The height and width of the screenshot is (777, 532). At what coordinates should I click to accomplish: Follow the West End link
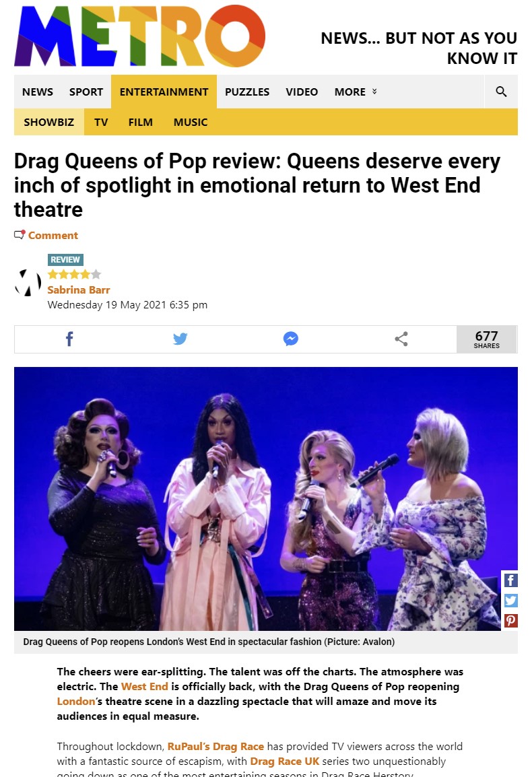click(144, 686)
